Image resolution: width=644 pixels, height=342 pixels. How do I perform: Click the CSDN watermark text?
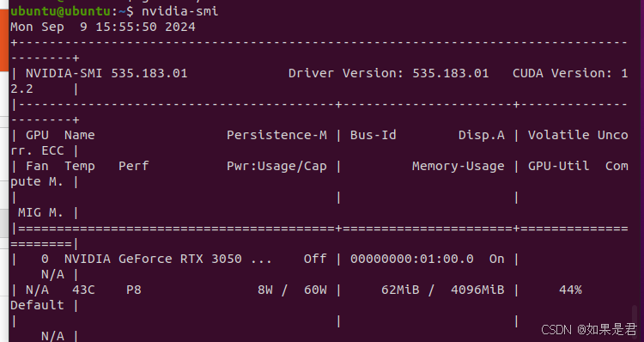pyautogui.click(x=589, y=329)
